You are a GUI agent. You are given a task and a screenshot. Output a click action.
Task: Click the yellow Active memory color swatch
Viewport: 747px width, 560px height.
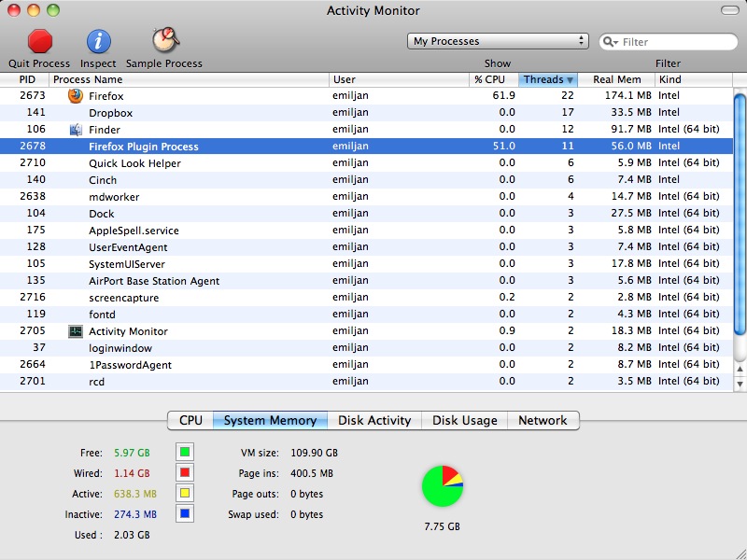(185, 494)
